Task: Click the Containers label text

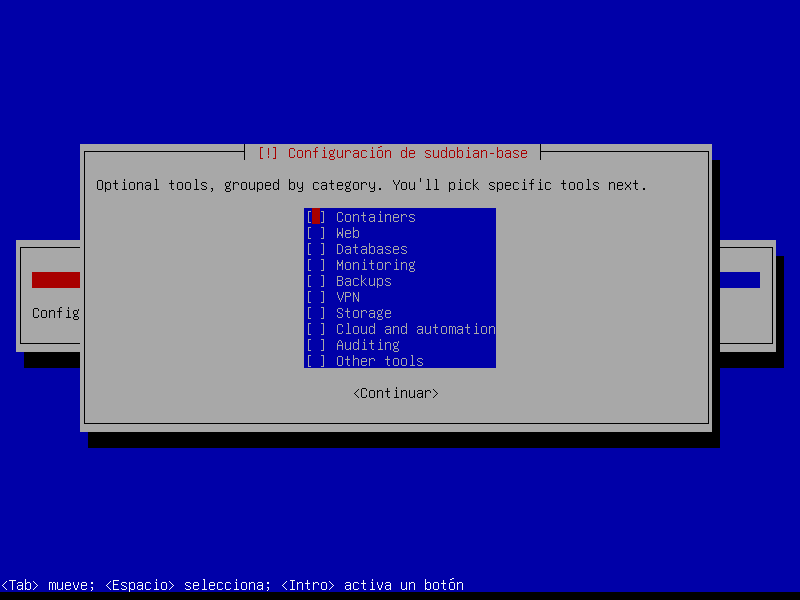Action: tap(376, 217)
